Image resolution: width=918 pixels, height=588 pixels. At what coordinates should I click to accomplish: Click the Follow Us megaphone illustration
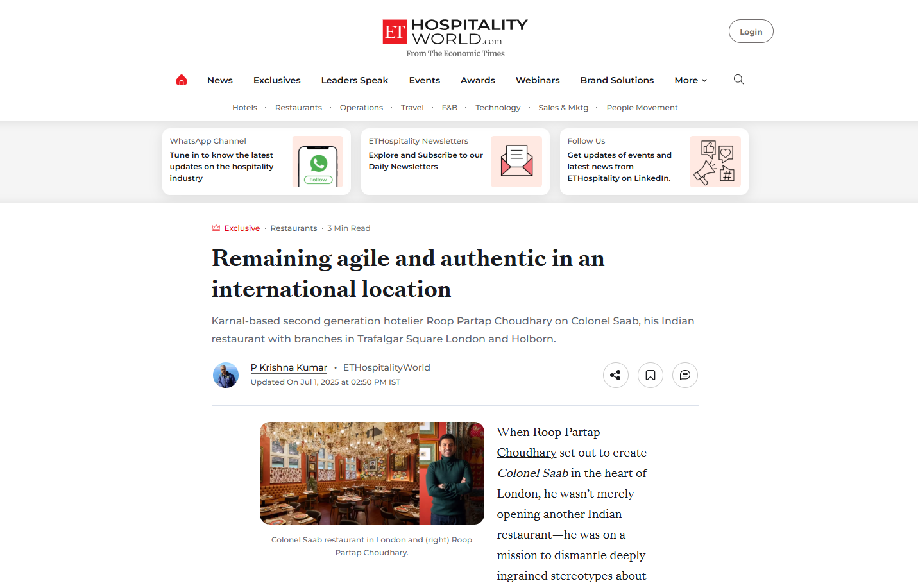click(x=715, y=162)
